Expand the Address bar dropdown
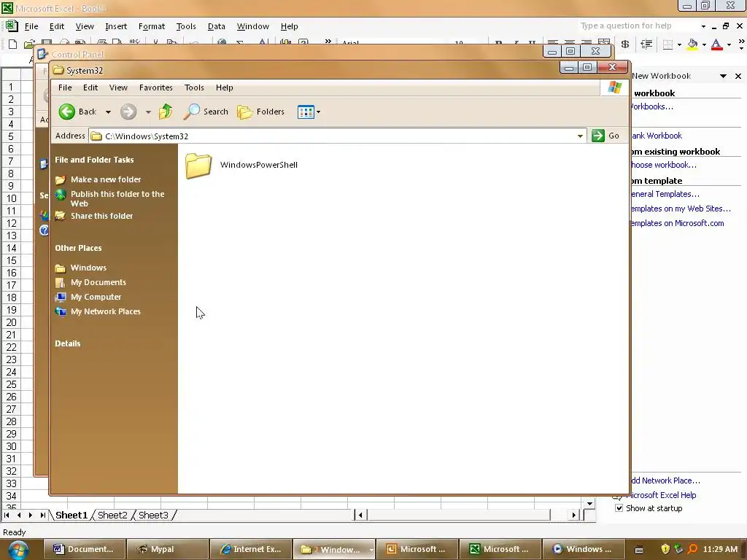Viewport: 747px width, 560px height. [x=580, y=136]
